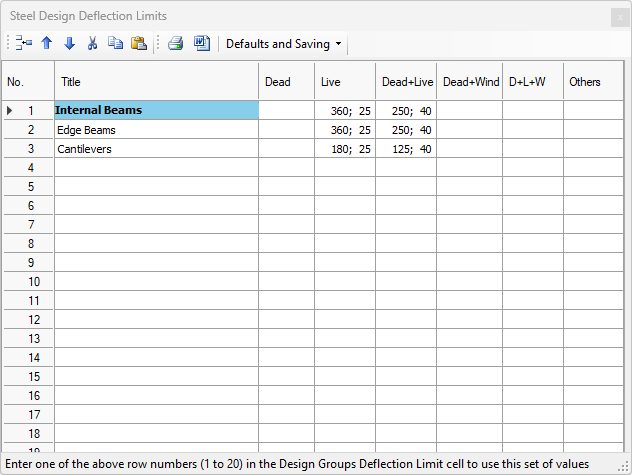The image size is (632, 475).
Task: Edit Live value for Cantilevers row
Action: (346, 149)
